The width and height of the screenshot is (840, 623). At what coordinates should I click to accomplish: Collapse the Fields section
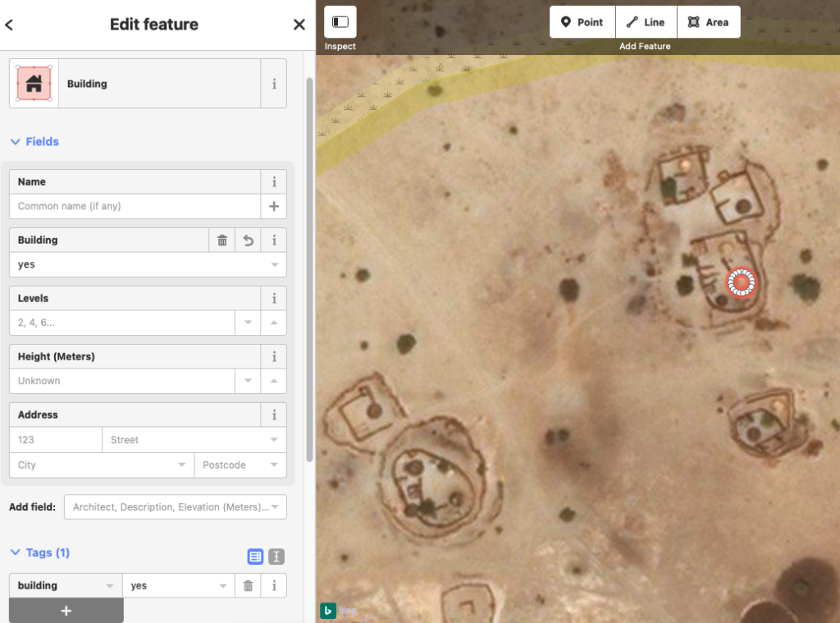[34, 141]
